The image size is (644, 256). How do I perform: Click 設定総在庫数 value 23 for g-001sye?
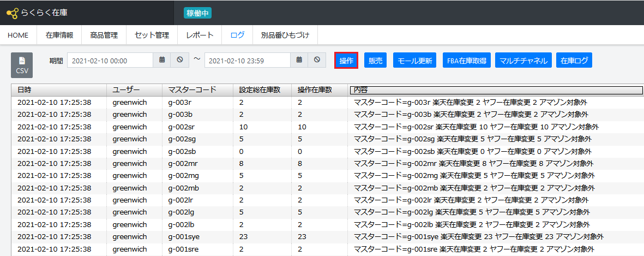point(243,237)
